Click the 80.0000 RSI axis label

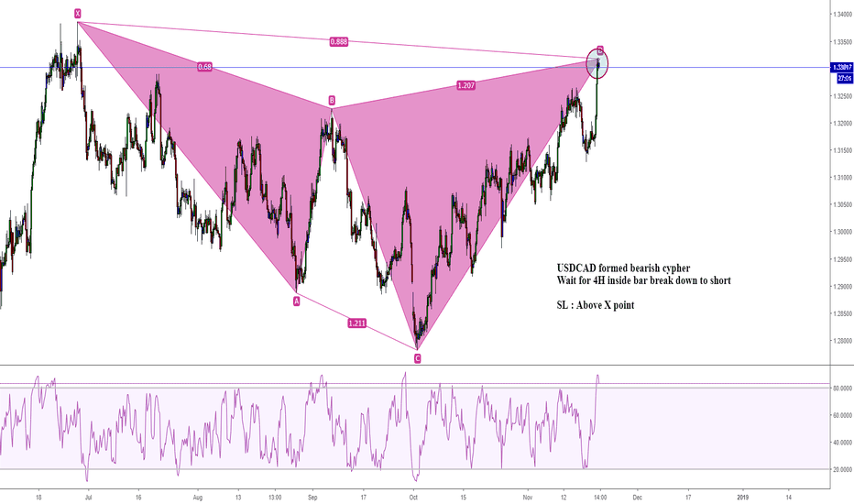(842, 389)
